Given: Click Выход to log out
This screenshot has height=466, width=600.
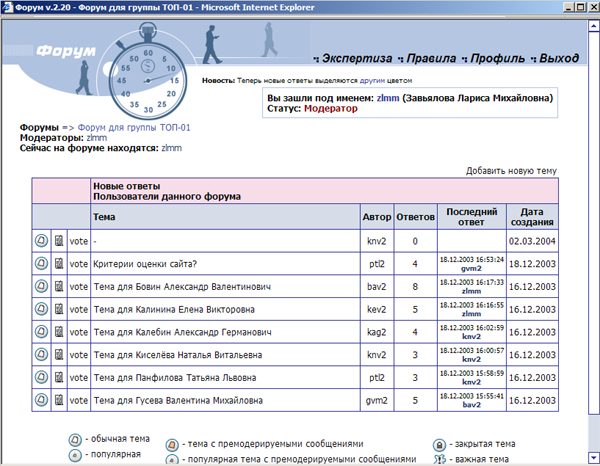Looking at the screenshot, I should click(x=561, y=59).
